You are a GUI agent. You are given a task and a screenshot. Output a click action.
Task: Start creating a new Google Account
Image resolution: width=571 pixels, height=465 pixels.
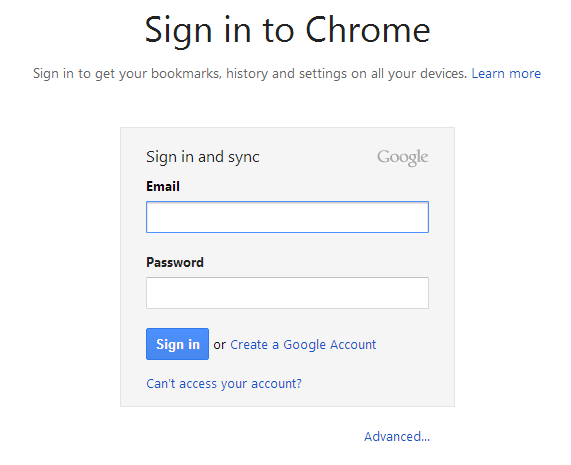click(303, 344)
